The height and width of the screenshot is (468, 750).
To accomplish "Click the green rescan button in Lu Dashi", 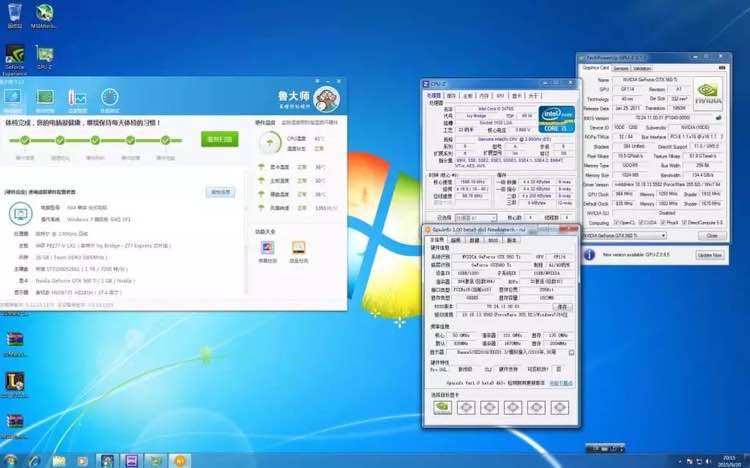I will [x=220, y=139].
